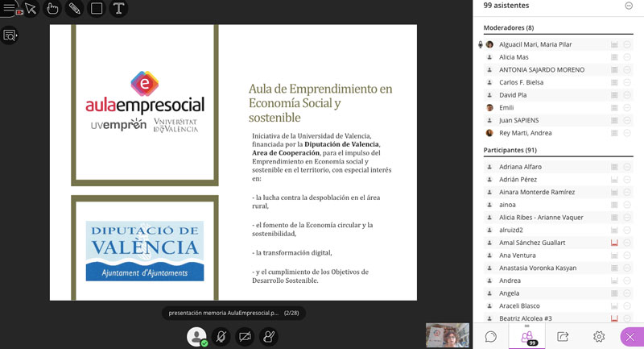Click attendee Adriana Alfaro in the list

[x=520, y=167]
